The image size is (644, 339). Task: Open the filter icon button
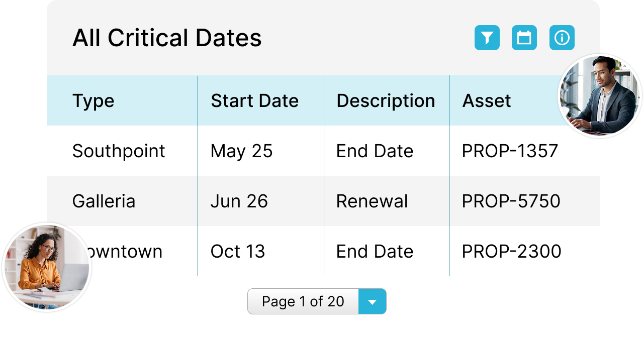point(487,38)
